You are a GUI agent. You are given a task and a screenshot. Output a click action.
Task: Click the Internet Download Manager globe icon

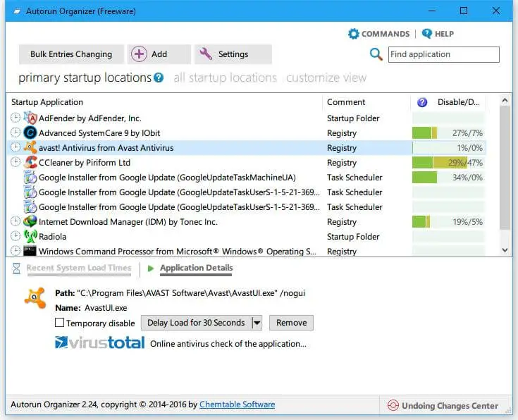30,221
